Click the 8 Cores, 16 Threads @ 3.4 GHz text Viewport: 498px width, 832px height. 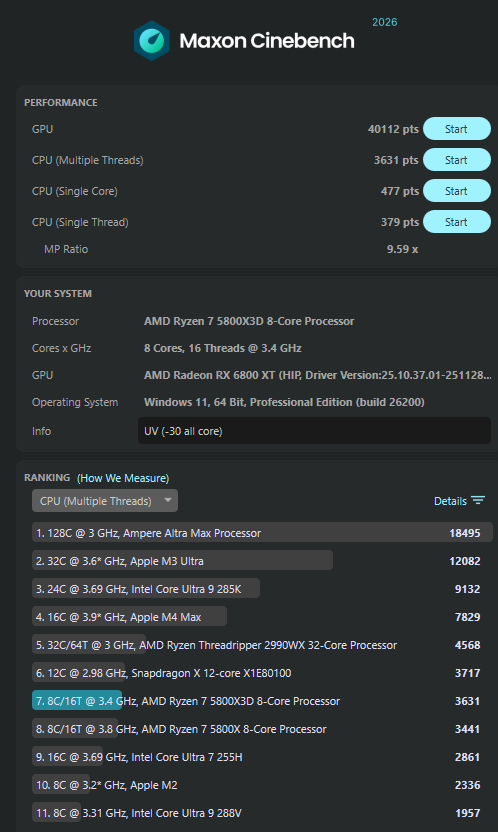pos(222,348)
